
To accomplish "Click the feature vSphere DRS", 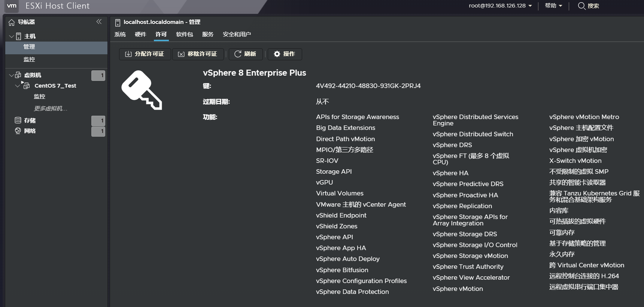I will [x=452, y=145].
